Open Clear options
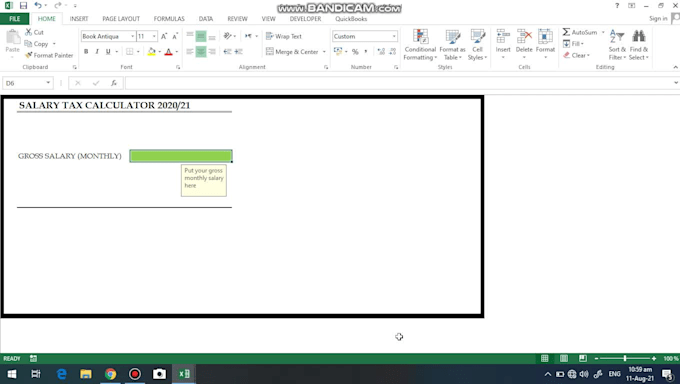680x384 pixels. 576,55
